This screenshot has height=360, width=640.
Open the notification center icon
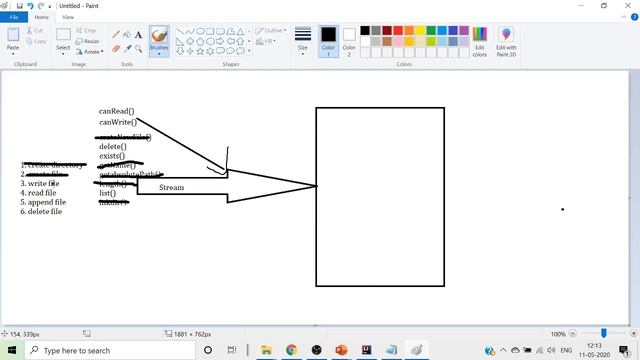(624, 351)
